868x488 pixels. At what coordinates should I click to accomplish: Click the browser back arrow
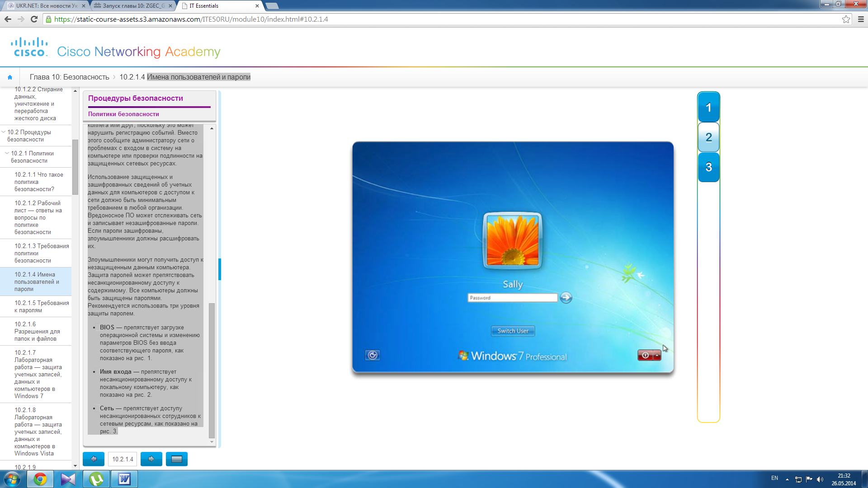click(x=8, y=19)
